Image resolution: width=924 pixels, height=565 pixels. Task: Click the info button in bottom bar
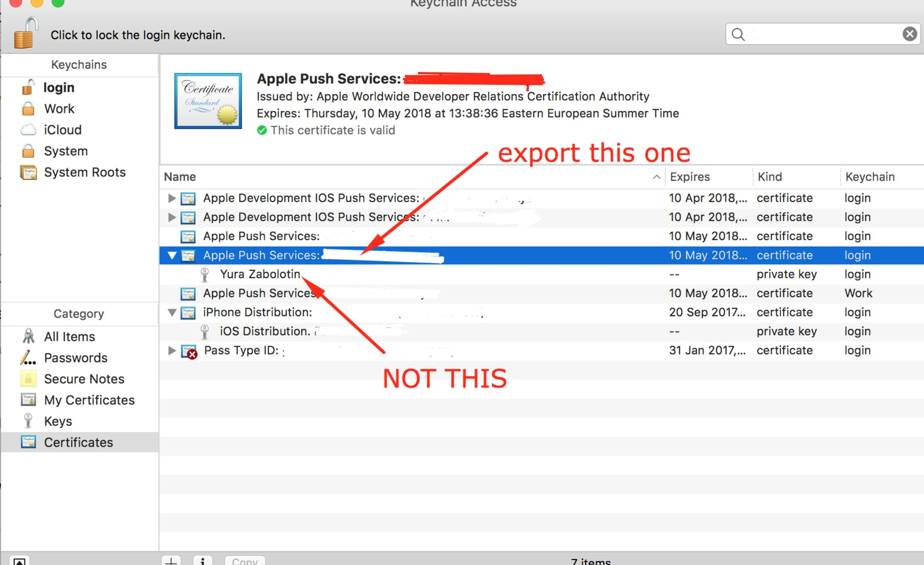point(202,561)
